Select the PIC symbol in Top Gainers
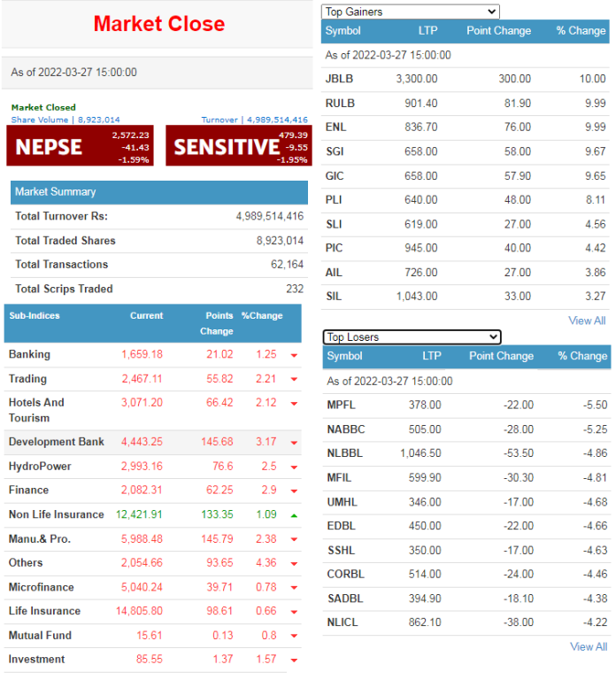Viewport: 616px width, 680px height. coord(335,248)
